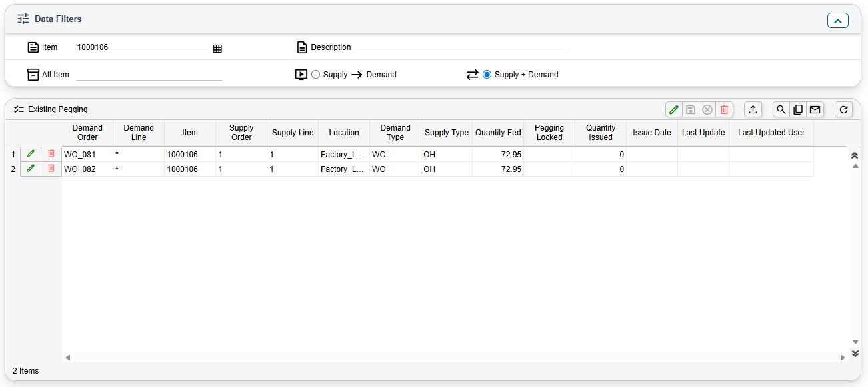Click into the Alt Item input field
The image size is (868, 387).
[x=149, y=75]
